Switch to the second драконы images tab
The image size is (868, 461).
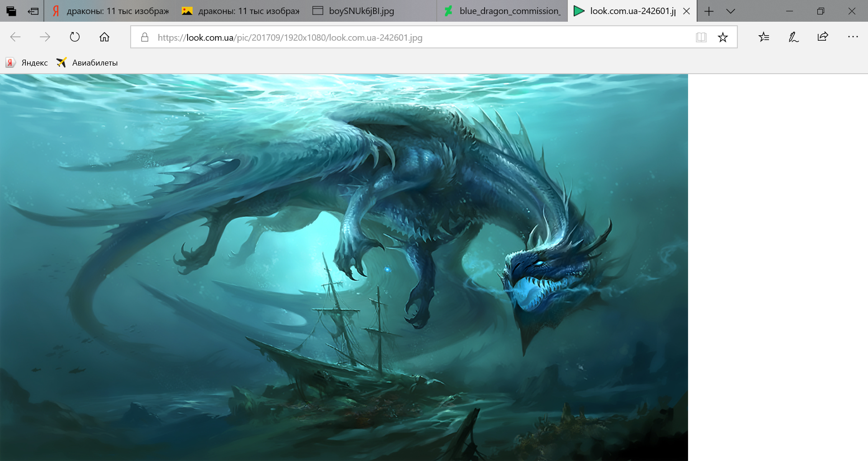(x=241, y=11)
